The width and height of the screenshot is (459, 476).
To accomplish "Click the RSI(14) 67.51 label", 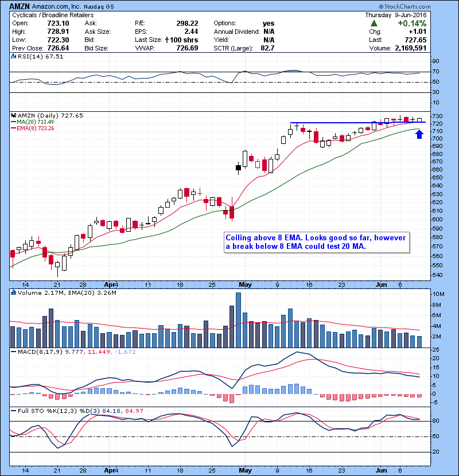I will tap(40, 56).
